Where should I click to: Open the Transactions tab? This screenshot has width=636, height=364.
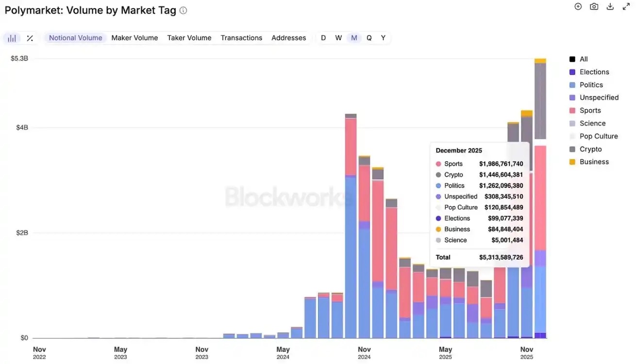[x=241, y=37]
